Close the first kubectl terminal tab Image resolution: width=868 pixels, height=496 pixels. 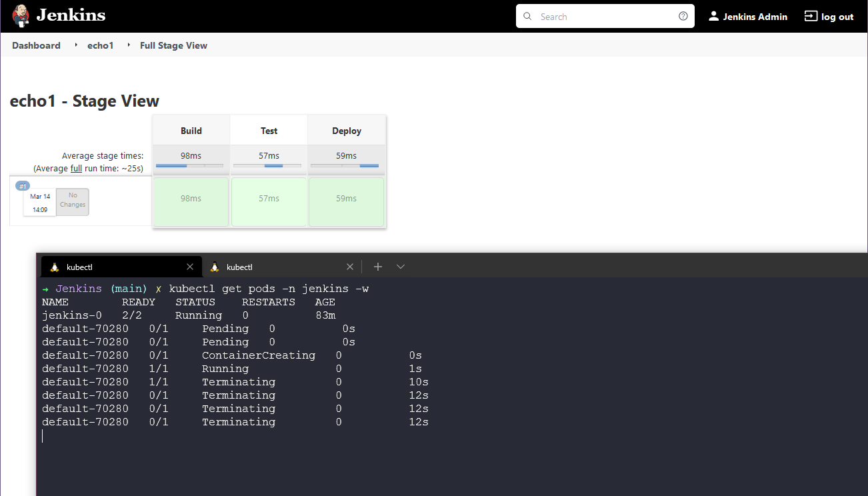[x=190, y=267]
